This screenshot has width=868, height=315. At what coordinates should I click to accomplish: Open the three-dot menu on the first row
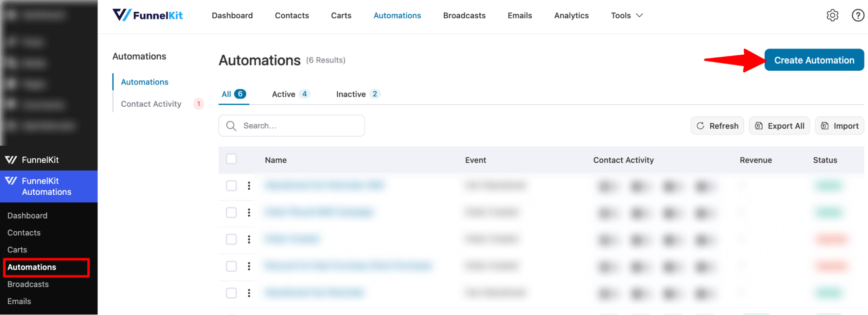point(249,186)
